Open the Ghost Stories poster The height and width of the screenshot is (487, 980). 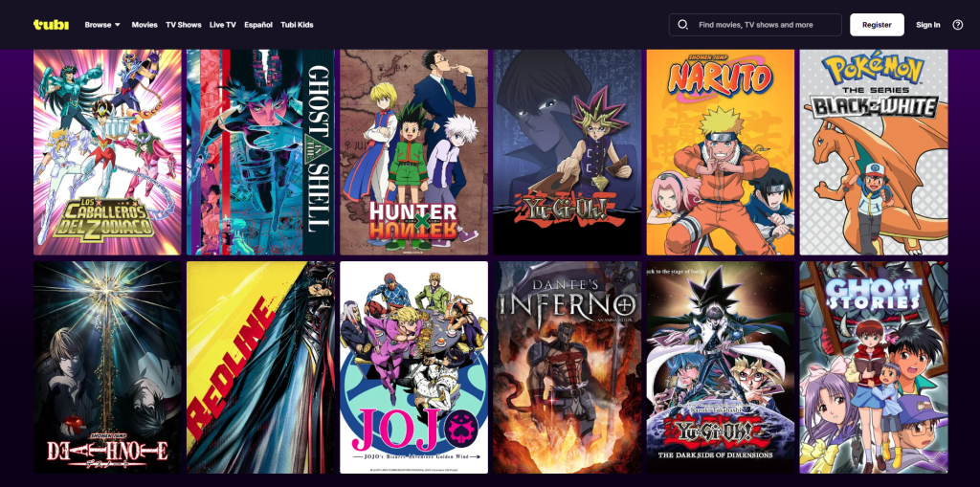874,367
